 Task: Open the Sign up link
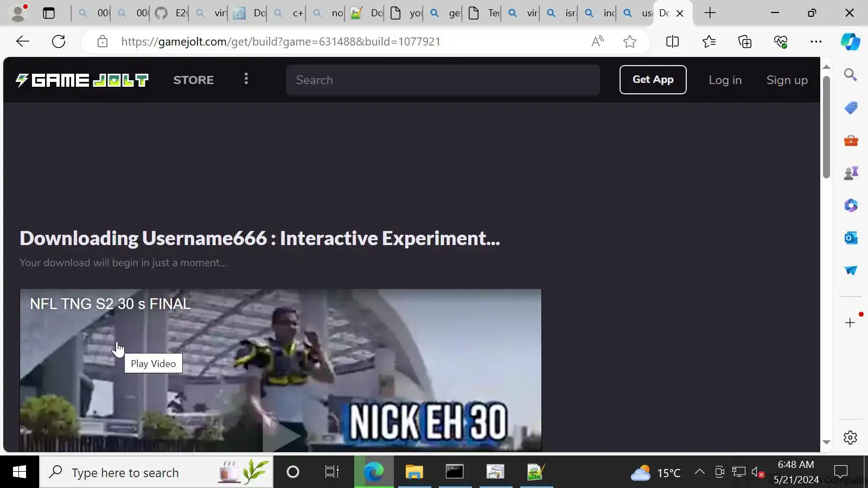(x=787, y=80)
